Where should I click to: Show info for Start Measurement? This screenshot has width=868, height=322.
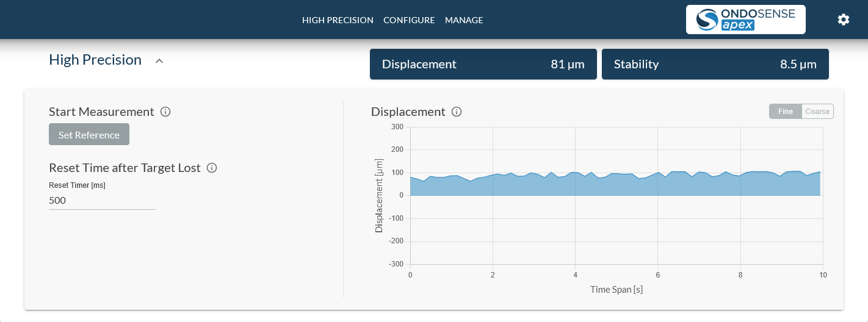pos(165,112)
